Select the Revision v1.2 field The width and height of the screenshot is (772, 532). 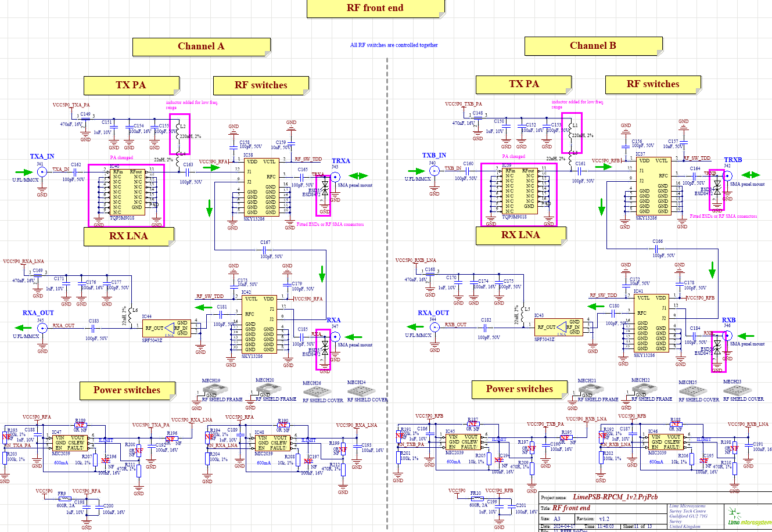pos(603,519)
